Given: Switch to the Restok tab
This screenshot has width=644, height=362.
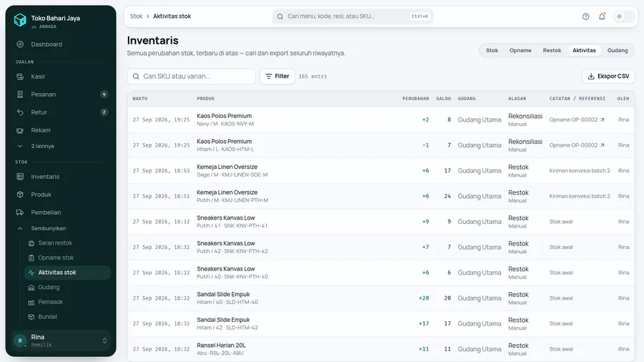Looking at the screenshot, I should tap(552, 51).
